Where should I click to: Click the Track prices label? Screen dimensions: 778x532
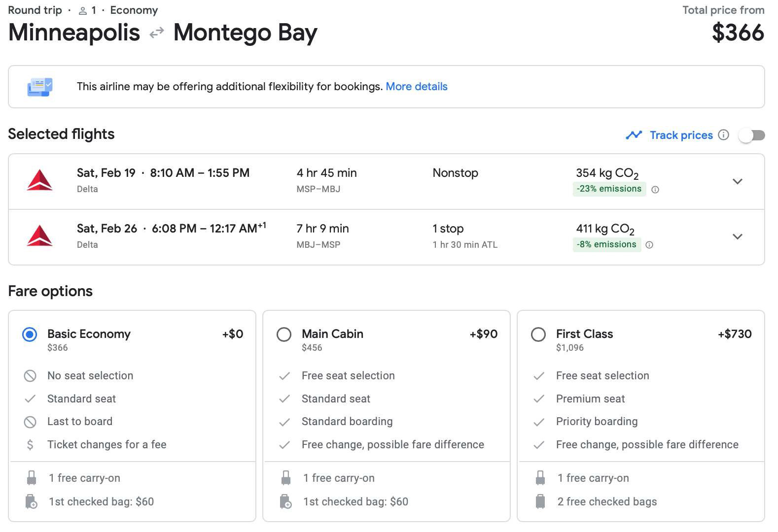(681, 135)
